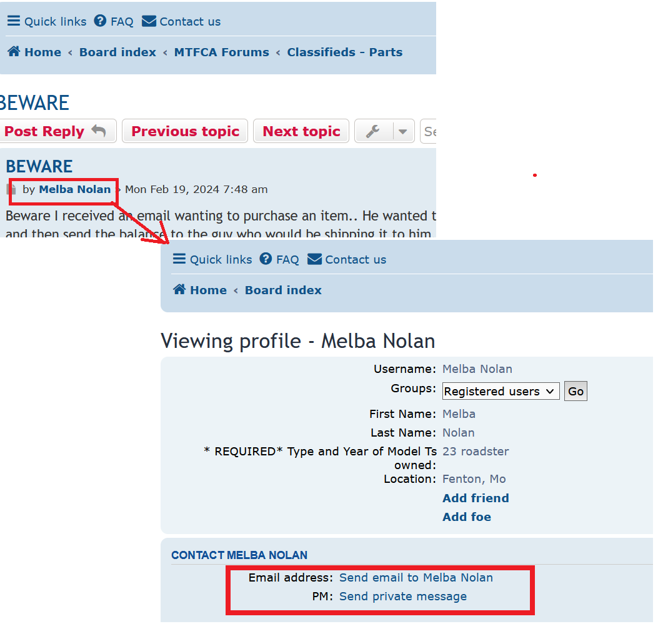Viewport: 663px width, 644px height.
Task: Click the Post Reply button
Action: [55, 131]
